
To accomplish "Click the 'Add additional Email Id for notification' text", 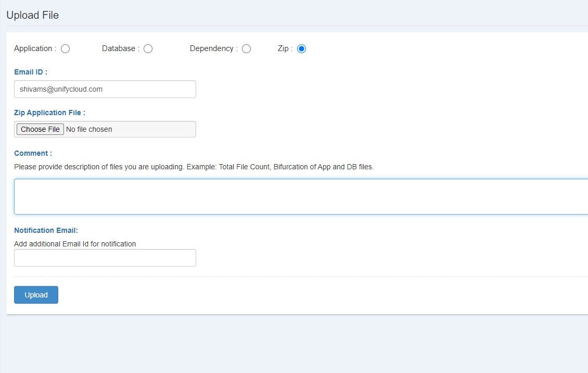I will (75, 244).
